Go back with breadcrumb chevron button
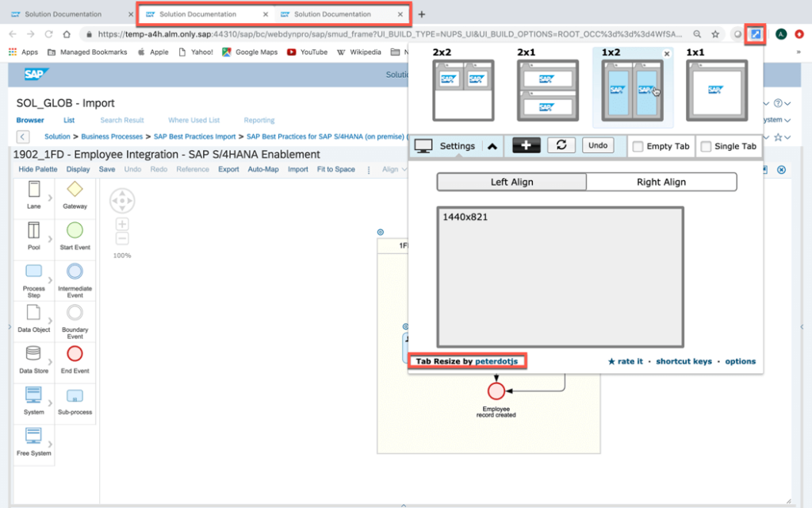 tap(22, 137)
